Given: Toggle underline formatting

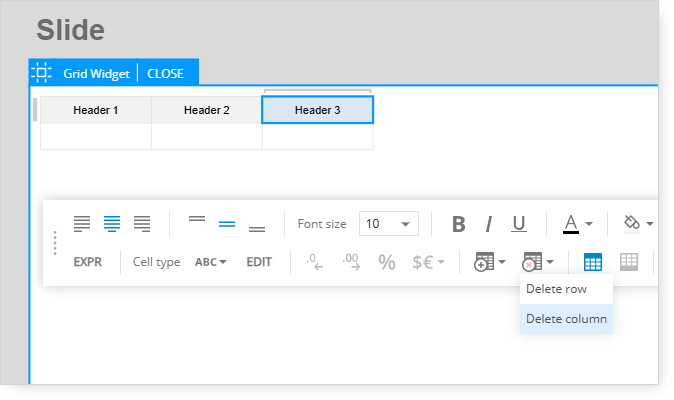Looking at the screenshot, I should (x=519, y=224).
